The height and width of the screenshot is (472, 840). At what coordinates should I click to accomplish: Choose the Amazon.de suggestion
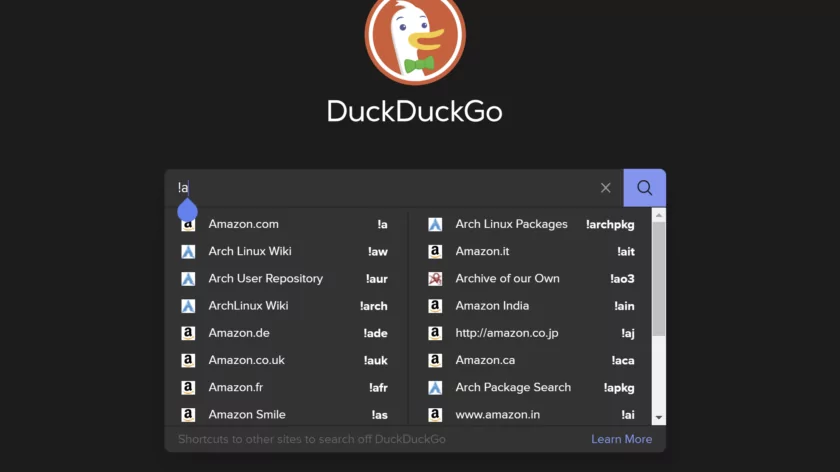284,333
